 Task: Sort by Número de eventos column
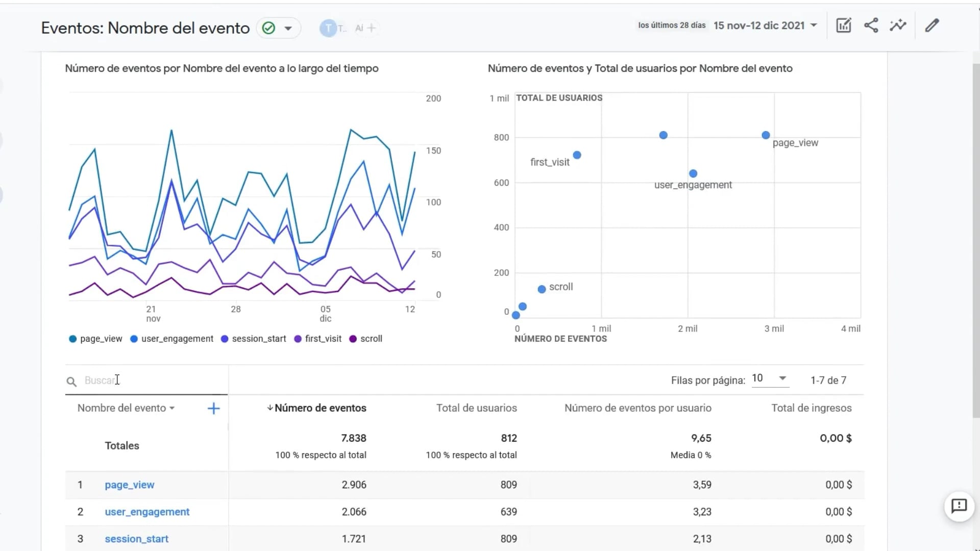click(x=320, y=408)
